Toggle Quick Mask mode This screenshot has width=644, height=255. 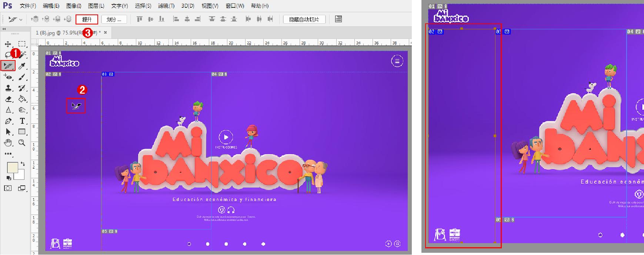pos(8,188)
